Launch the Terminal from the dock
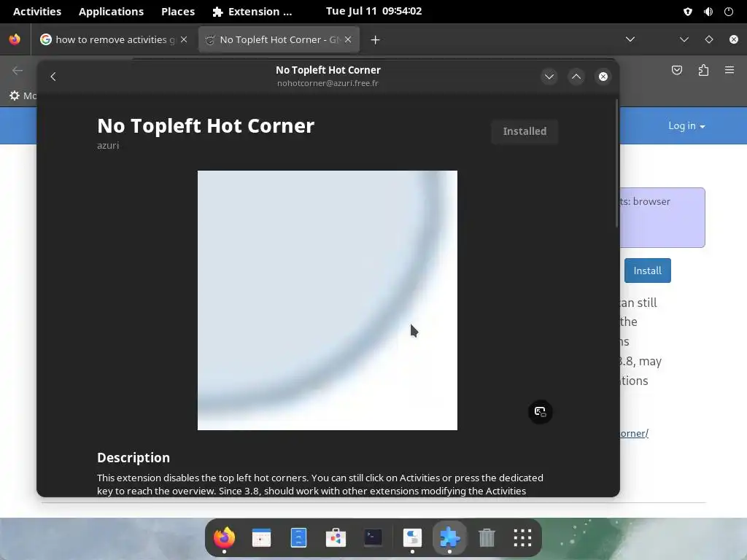 click(x=373, y=537)
